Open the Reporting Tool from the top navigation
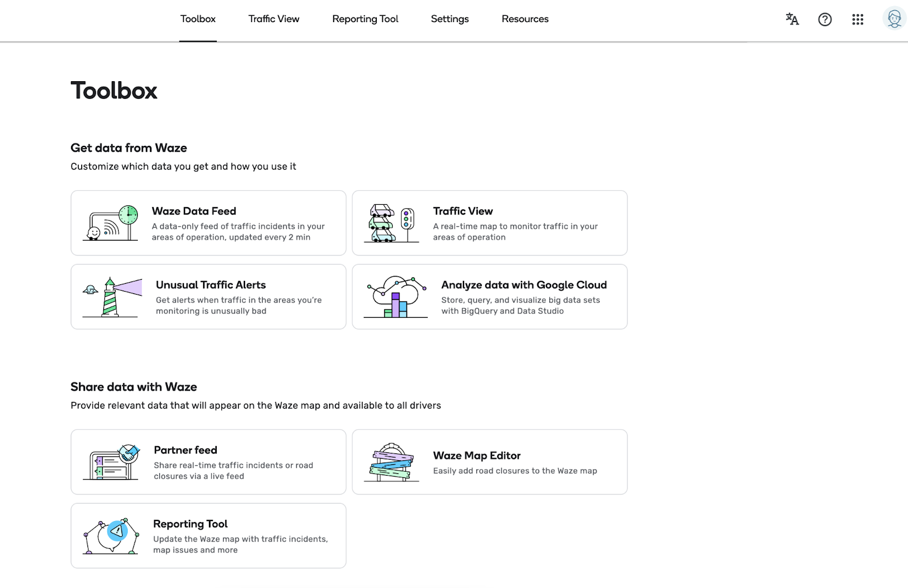Screen dimensions: 908x588 (x=365, y=19)
